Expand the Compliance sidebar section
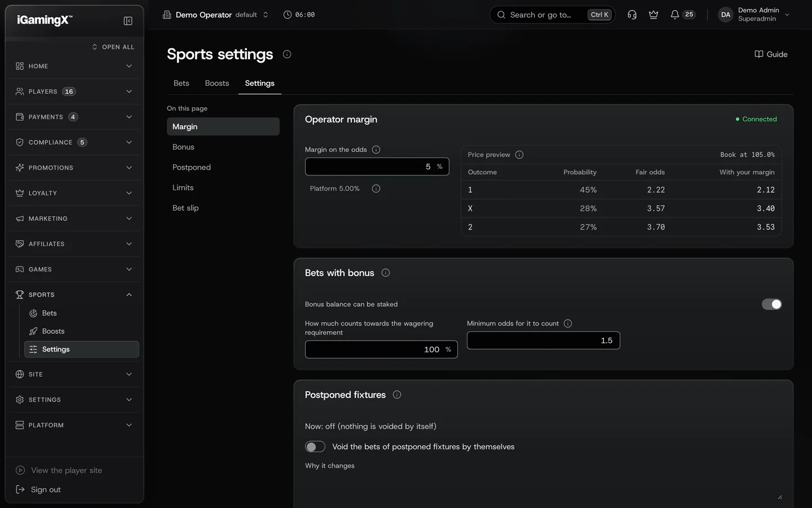The height and width of the screenshot is (508, 812). point(74,142)
